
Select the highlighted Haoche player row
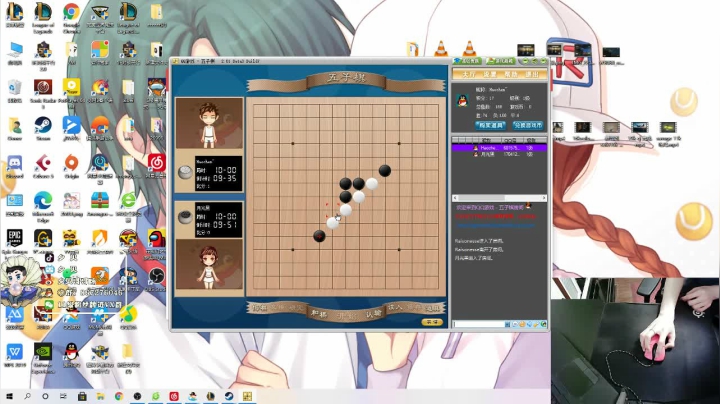coord(499,148)
